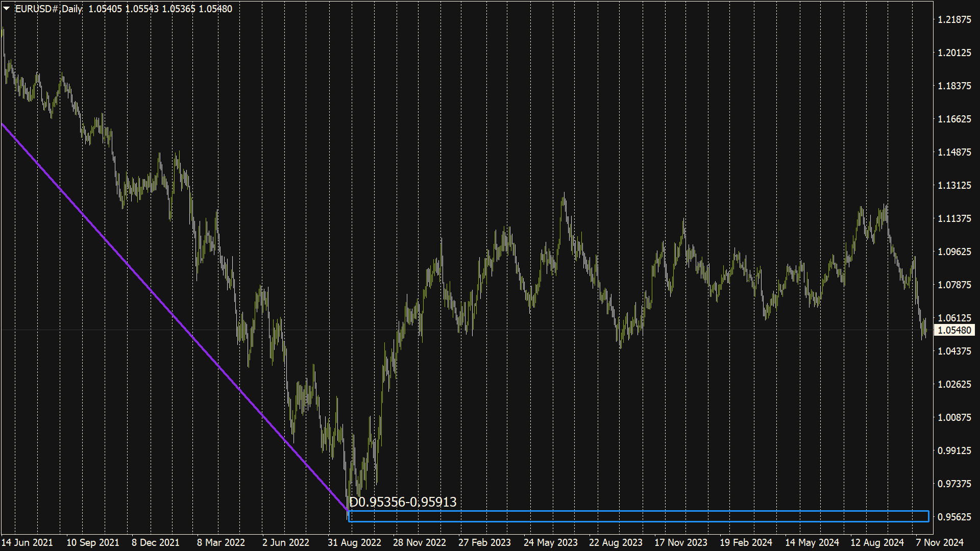The width and height of the screenshot is (980, 551).
Task: Click the chart menu triangle beside EURUSD#
Action: [x=6, y=9]
